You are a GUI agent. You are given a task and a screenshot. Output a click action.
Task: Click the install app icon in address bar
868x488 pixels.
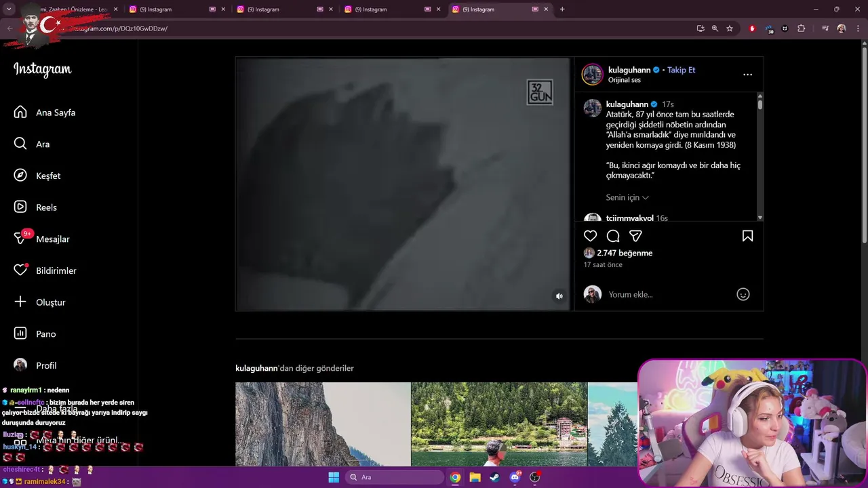coord(701,28)
